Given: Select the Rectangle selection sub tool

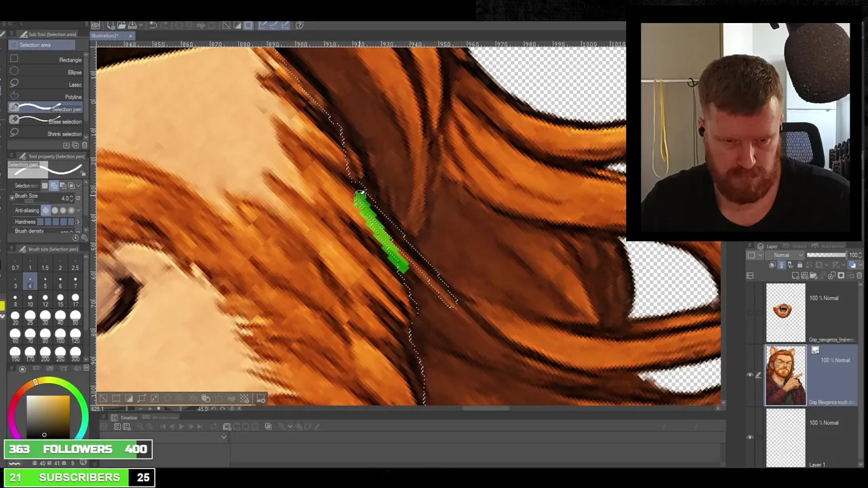Looking at the screenshot, I should 46,60.
